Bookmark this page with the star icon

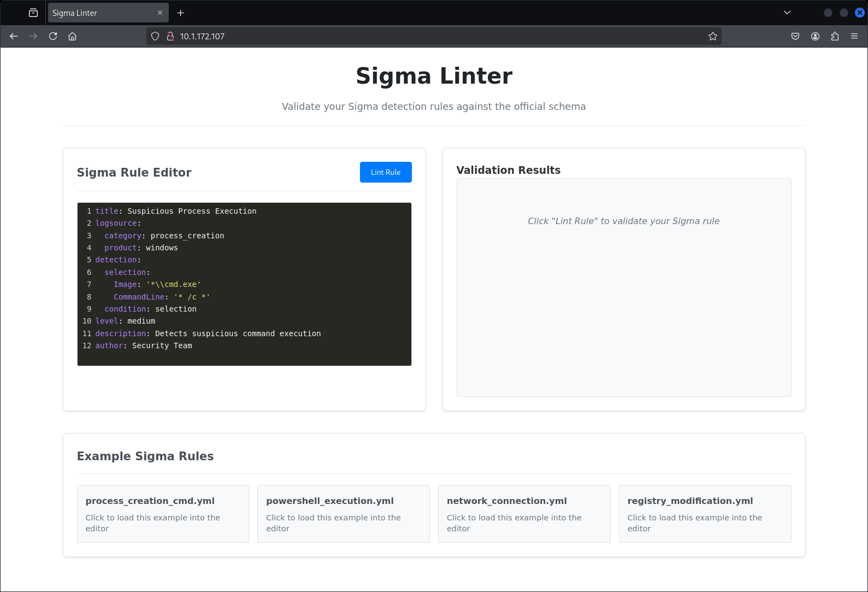pos(713,36)
